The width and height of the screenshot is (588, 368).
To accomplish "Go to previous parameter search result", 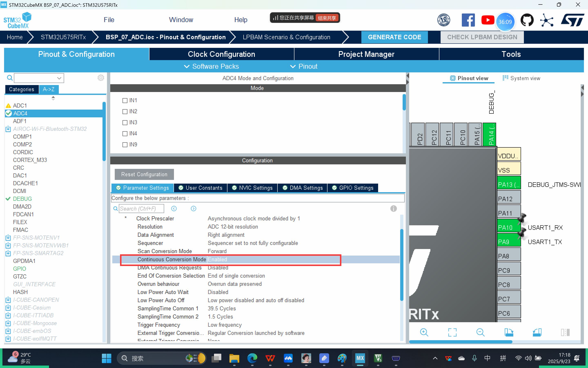I will 174,209.
